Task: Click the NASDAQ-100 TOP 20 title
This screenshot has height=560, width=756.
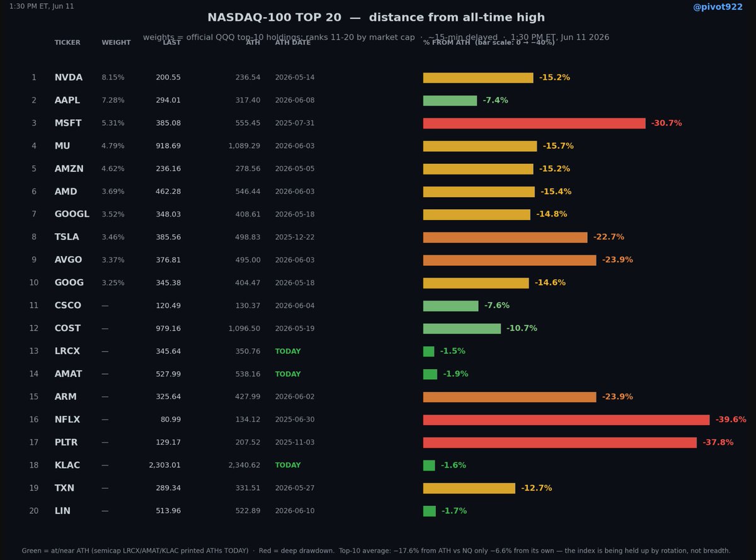Action: coord(376,18)
